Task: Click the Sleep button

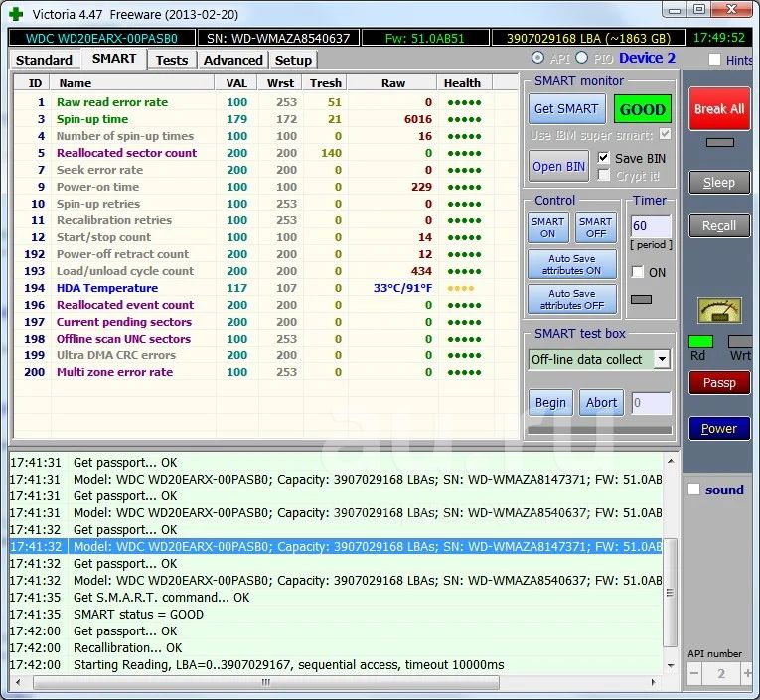Action: point(719,183)
